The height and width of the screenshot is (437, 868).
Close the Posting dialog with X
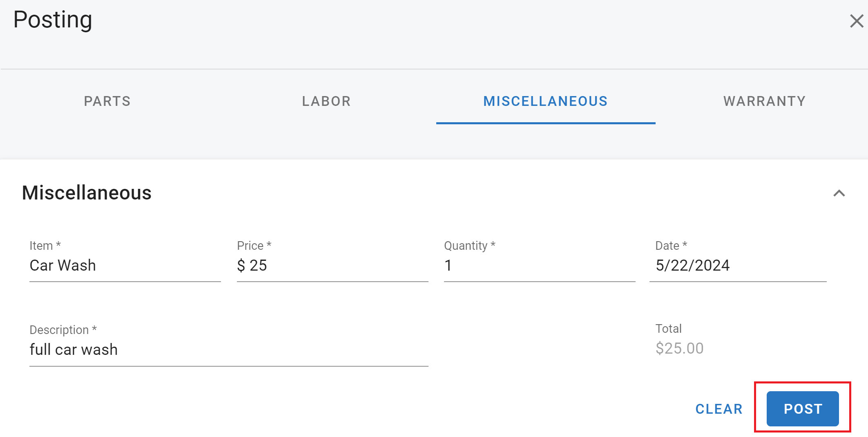click(856, 21)
